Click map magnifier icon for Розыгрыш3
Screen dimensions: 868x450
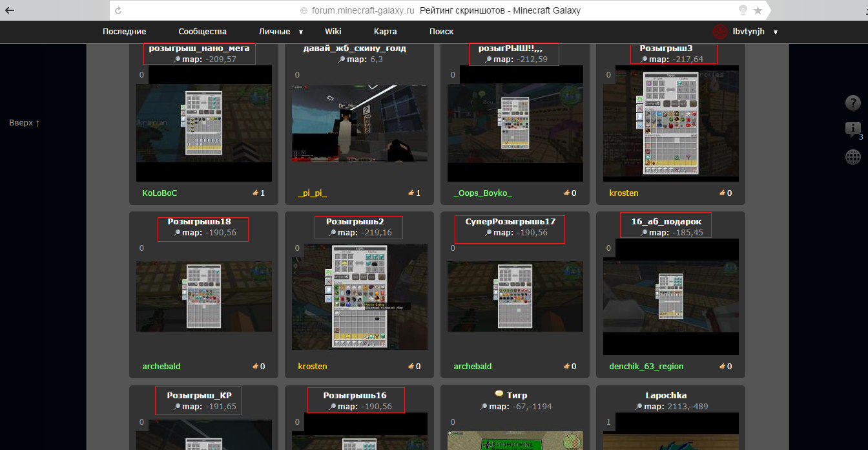pos(644,59)
